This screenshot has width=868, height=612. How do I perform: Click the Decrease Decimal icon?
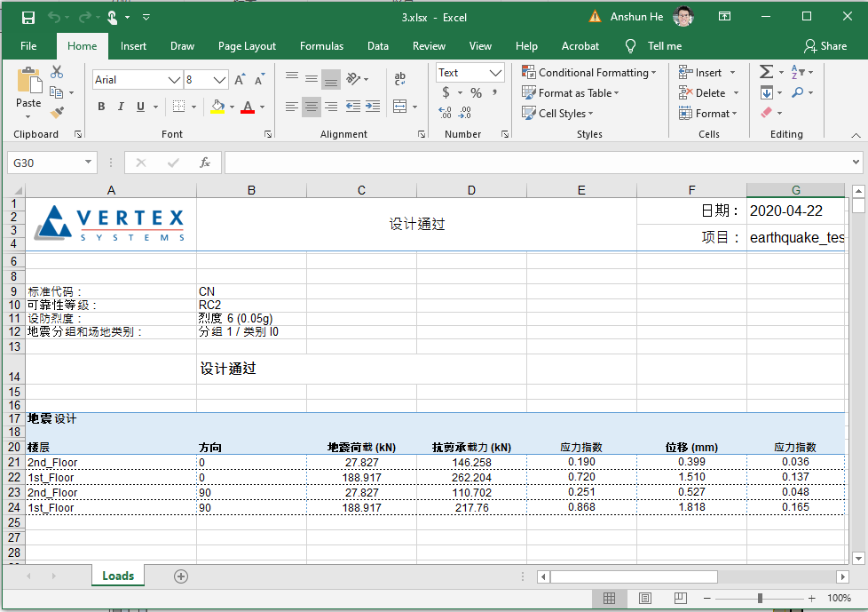(x=465, y=113)
